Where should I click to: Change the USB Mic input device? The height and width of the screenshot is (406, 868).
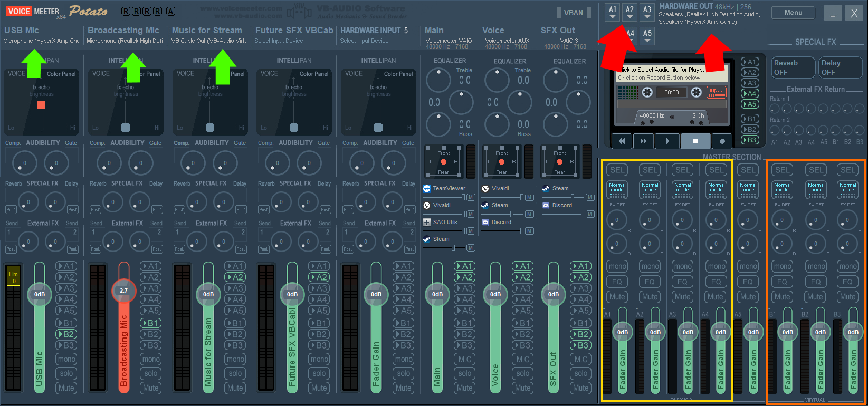point(41,41)
